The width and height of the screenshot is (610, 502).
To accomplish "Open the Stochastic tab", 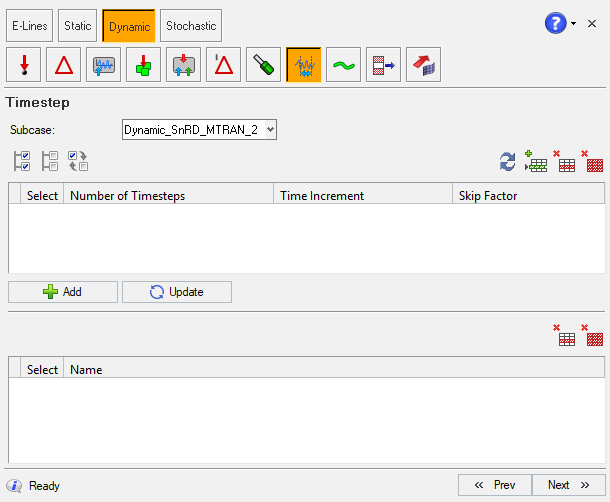I will pos(191,26).
